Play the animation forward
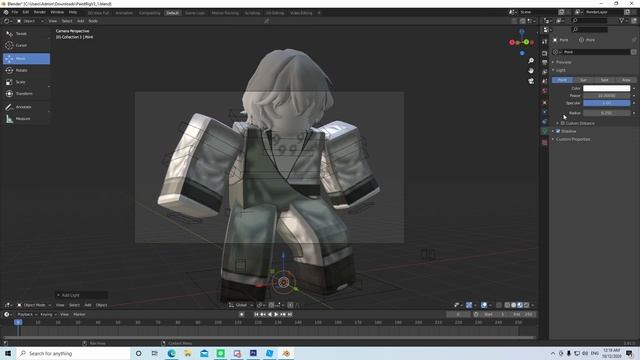 coord(276,314)
